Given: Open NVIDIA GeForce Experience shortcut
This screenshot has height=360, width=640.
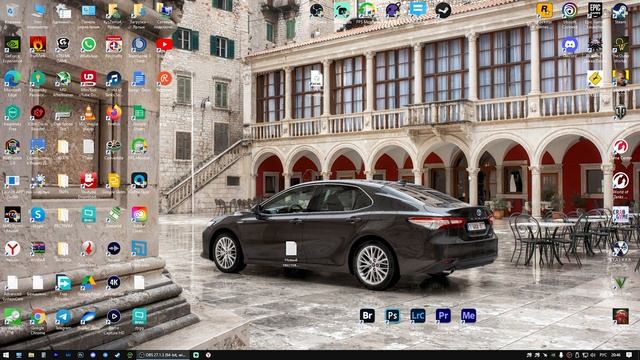Looking at the screenshot, I should pos(12,44).
